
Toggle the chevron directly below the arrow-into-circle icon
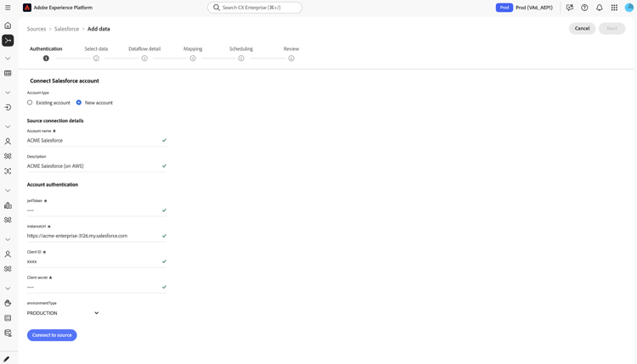click(8, 126)
